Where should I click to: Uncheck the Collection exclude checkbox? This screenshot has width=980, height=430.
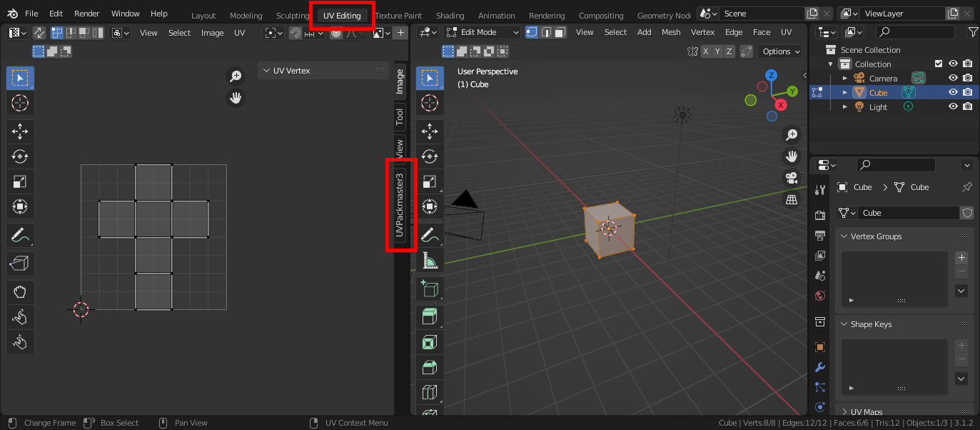939,64
